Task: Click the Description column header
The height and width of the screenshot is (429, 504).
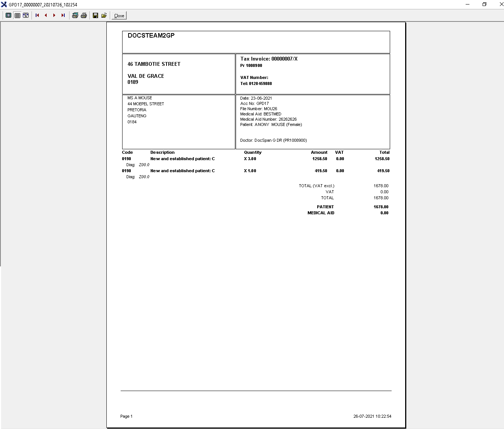Action: [162, 152]
